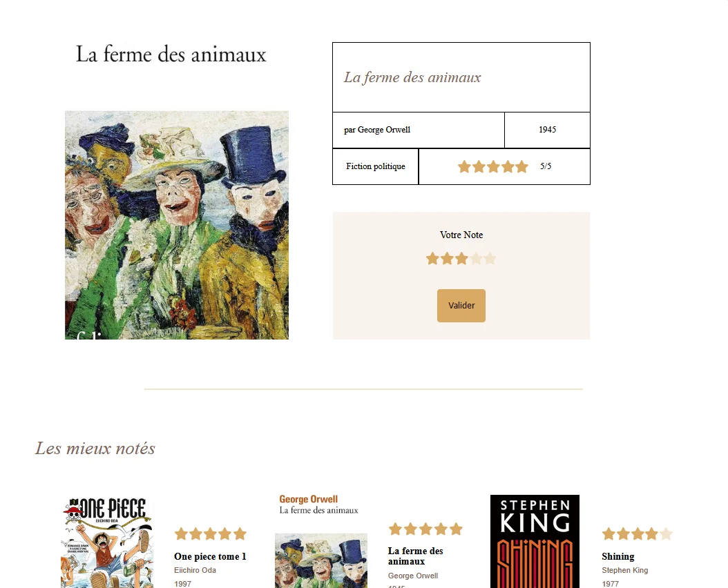728x588 pixels.
Task: Open the Shining title link
Action: (x=617, y=556)
